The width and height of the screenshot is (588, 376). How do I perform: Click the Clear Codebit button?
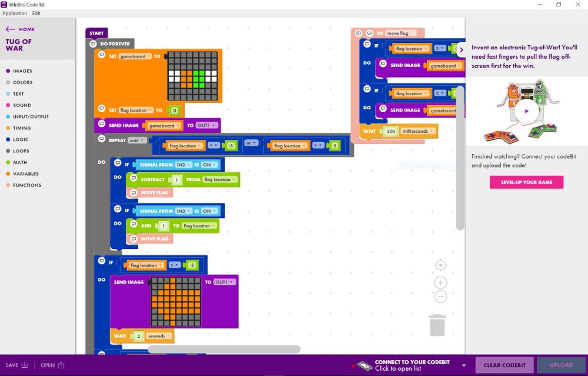pyautogui.click(x=504, y=365)
